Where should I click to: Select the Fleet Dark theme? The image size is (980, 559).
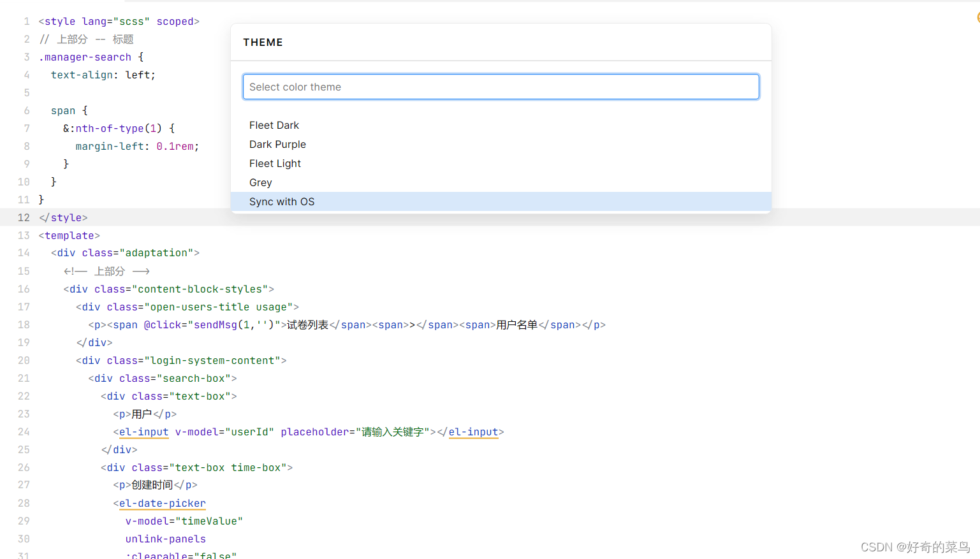coord(274,125)
